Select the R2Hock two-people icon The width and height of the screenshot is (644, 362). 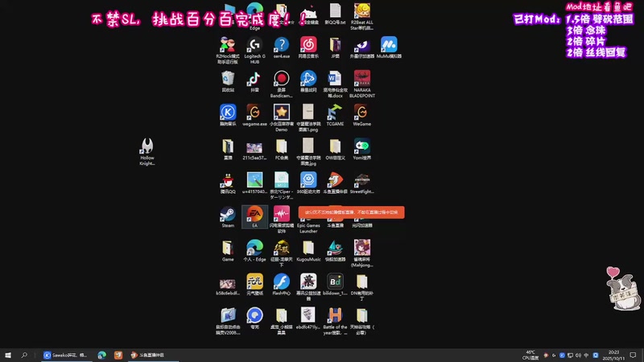pos(228,50)
